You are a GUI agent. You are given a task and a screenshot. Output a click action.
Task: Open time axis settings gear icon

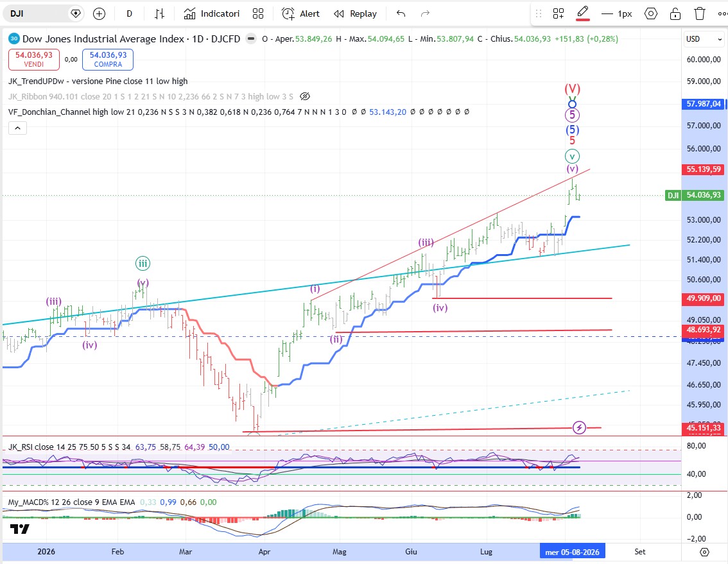coord(704,552)
